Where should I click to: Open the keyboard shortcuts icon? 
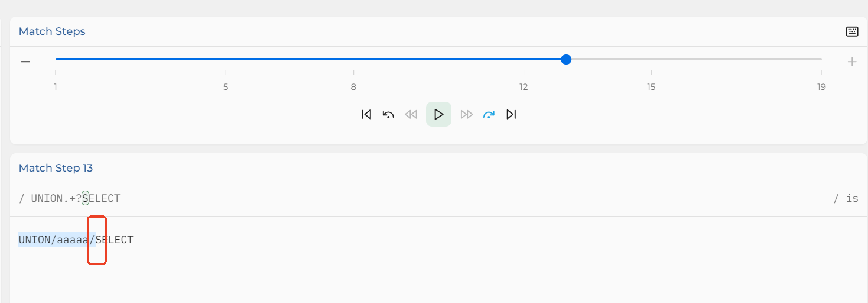tap(851, 31)
